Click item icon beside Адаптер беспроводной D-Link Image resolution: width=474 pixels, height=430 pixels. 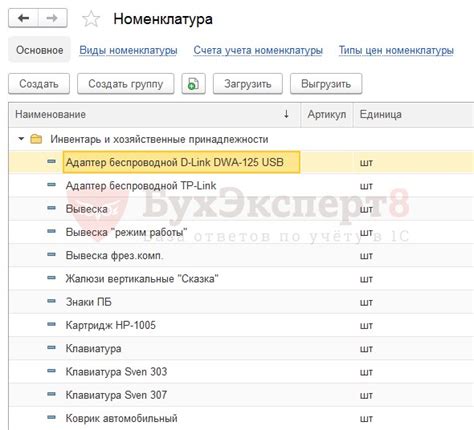(51, 162)
